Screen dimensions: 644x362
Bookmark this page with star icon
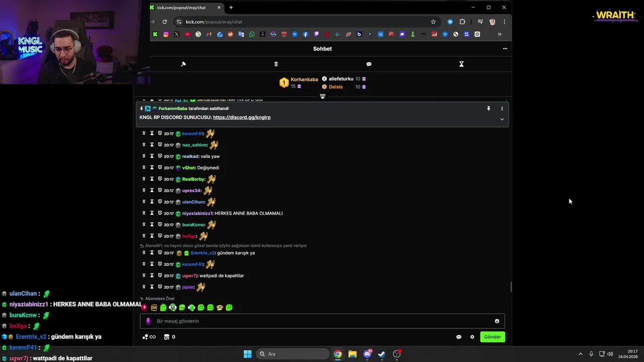point(433,22)
